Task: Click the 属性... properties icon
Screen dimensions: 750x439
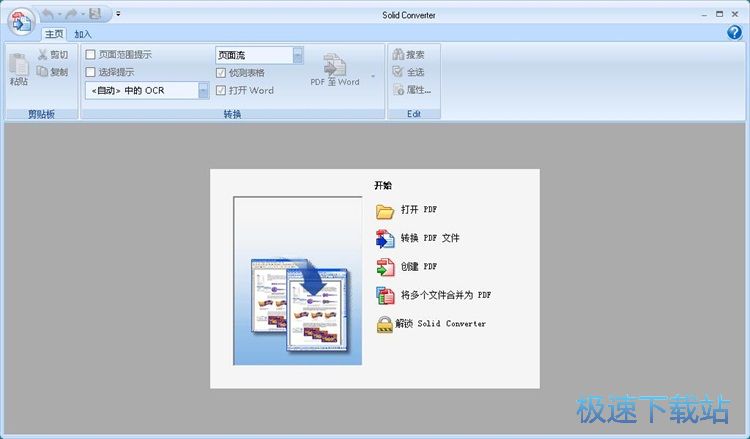Action: point(398,89)
